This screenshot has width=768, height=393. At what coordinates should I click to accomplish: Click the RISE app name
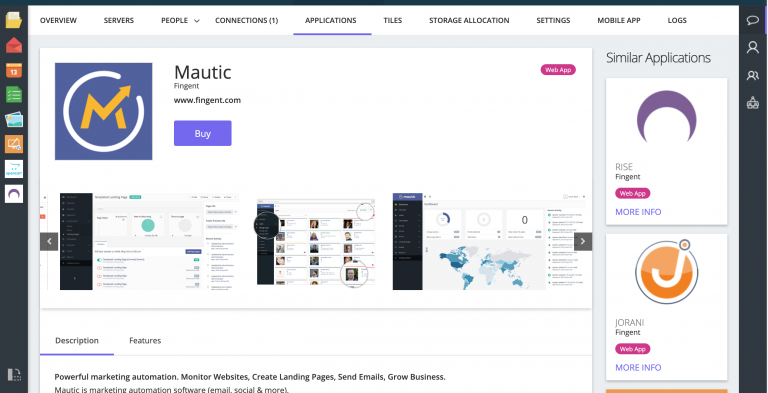(x=624, y=167)
